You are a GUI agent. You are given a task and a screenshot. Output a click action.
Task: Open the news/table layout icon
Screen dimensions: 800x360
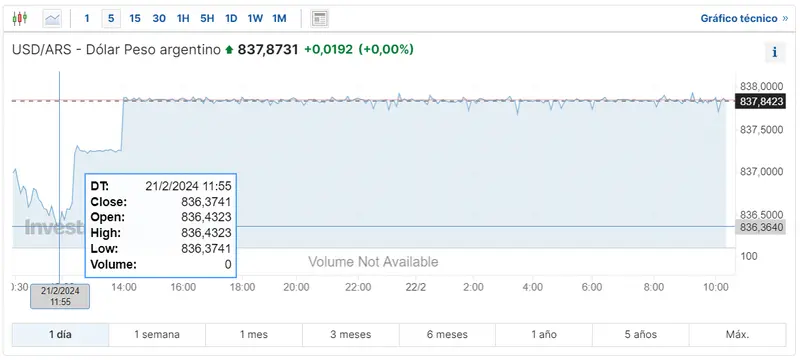click(x=319, y=19)
